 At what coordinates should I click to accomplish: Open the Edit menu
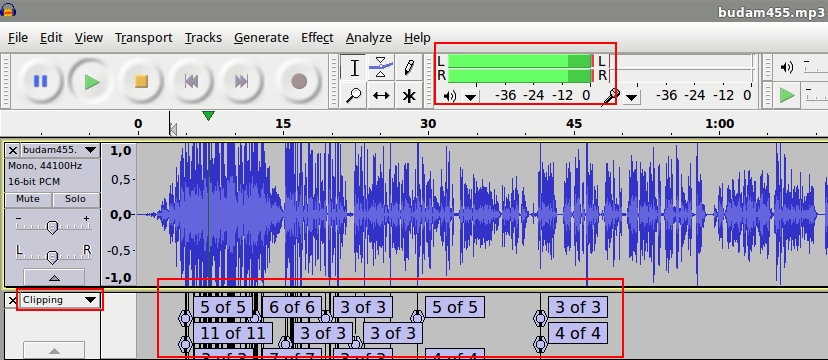click(51, 37)
